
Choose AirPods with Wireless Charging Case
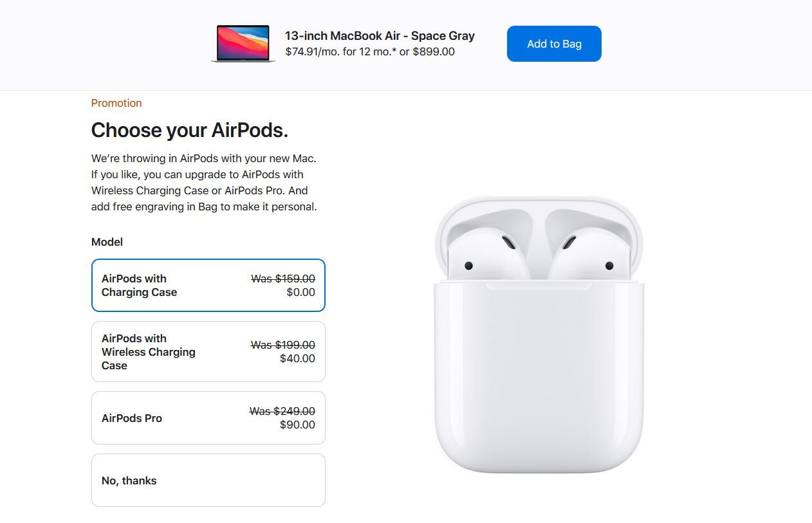(208, 351)
